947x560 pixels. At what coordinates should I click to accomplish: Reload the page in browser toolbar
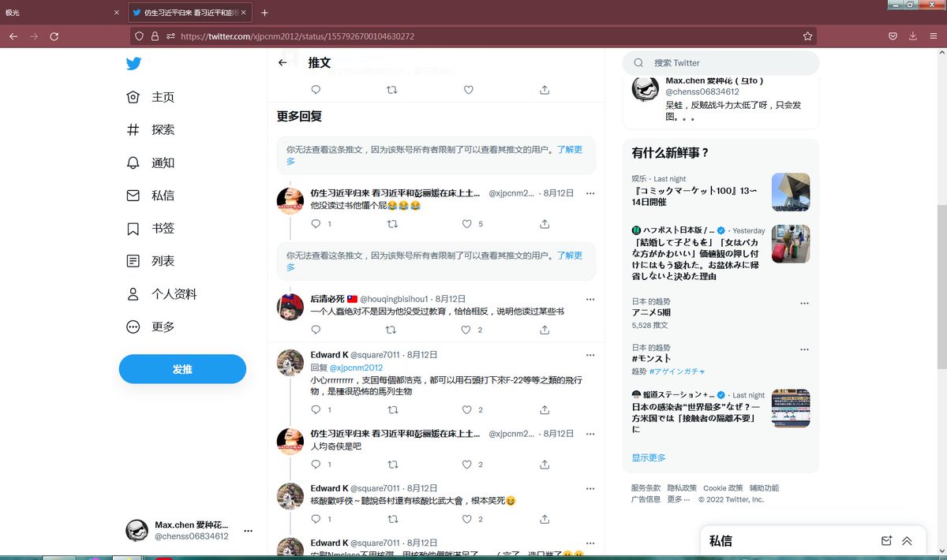coord(54,36)
